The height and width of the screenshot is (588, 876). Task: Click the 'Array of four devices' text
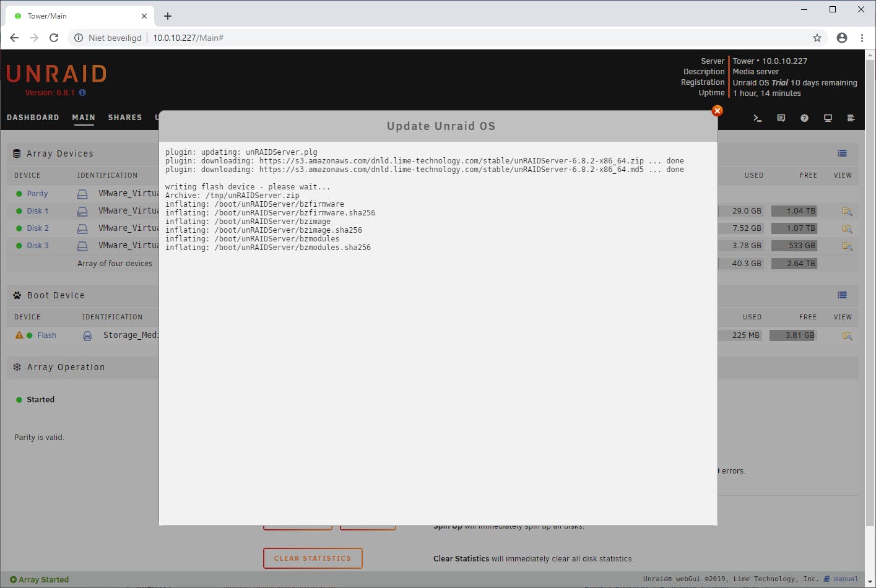[115, 264]
